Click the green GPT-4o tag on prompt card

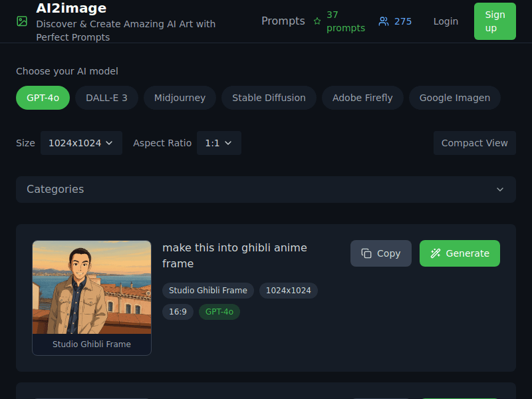tap(219, 312)
